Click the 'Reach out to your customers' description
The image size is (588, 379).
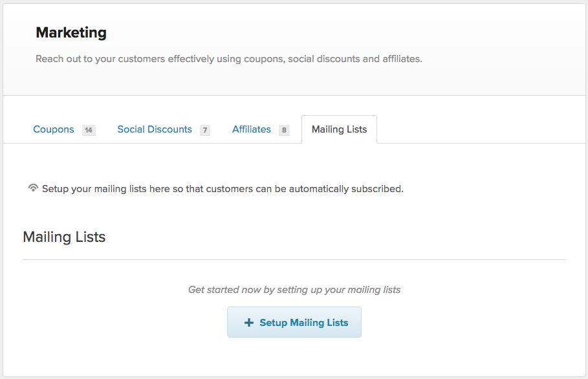point(229,59)
